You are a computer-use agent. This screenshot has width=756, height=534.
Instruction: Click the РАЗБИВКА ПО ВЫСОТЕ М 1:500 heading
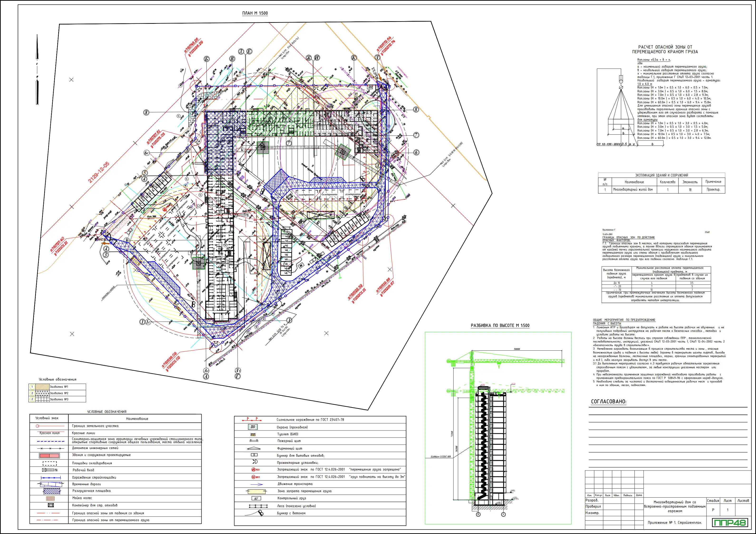click(x=500, y=325)
